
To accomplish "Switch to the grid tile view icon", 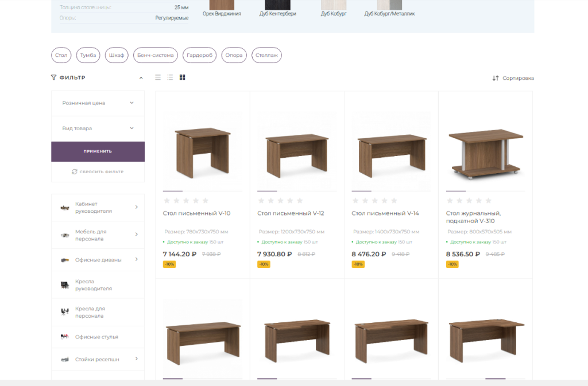I will [x=183, y=77].
